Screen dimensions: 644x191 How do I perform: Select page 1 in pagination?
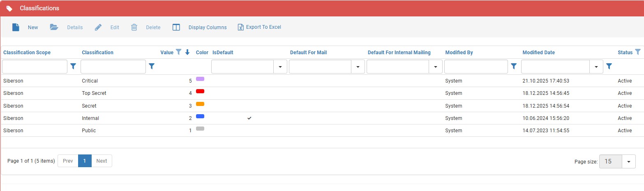85,161
